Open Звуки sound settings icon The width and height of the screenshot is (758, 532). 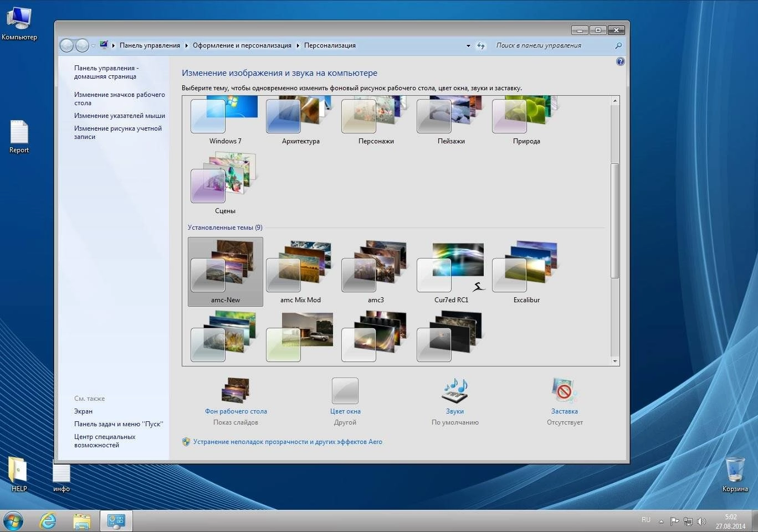point(455,391)
